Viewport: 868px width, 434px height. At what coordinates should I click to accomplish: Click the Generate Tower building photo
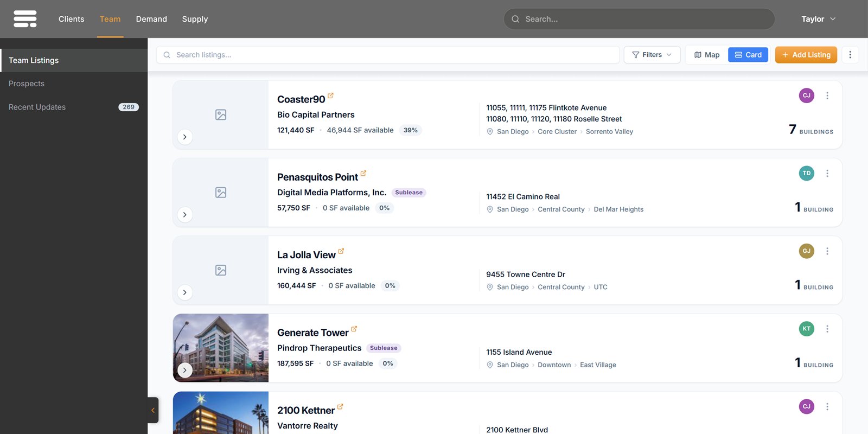tap(221, 348)
